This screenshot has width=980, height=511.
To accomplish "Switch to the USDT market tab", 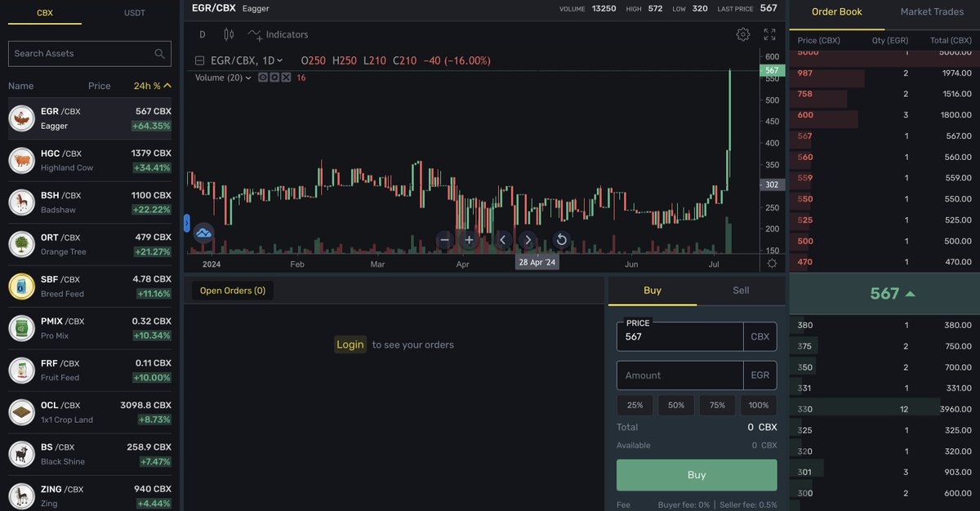I will point(135,13).
